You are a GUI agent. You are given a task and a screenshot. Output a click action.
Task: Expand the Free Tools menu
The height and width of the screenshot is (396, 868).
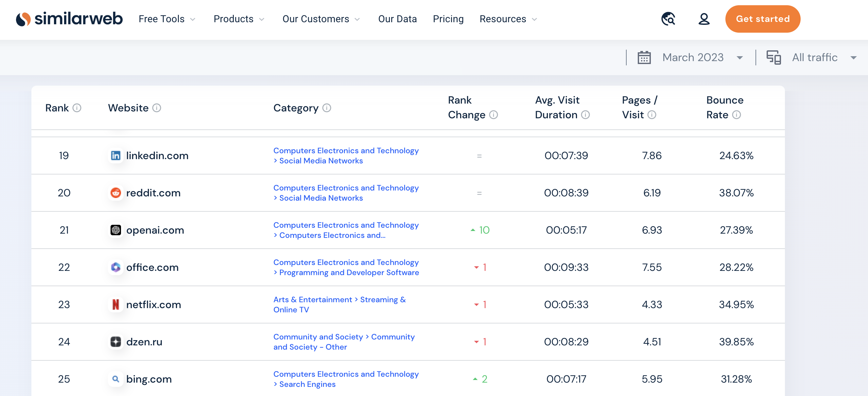pos(167,19)
